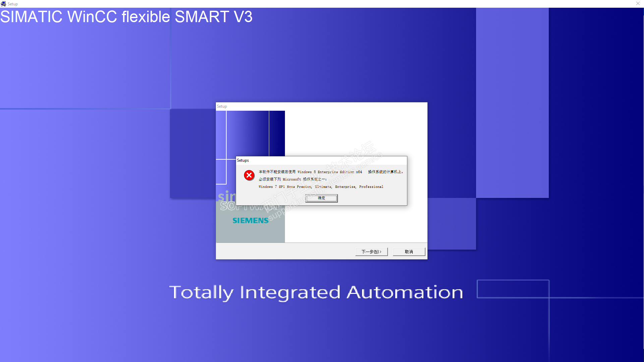644x362 pixels.
Task: Click the outlined rectangle beside Totally Integrated Automation
Action: coord(513,289)
